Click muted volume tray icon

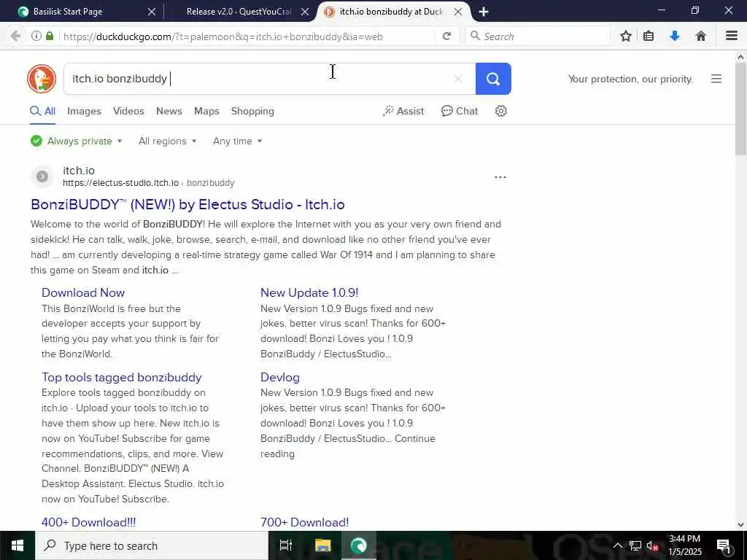[652, 545]
